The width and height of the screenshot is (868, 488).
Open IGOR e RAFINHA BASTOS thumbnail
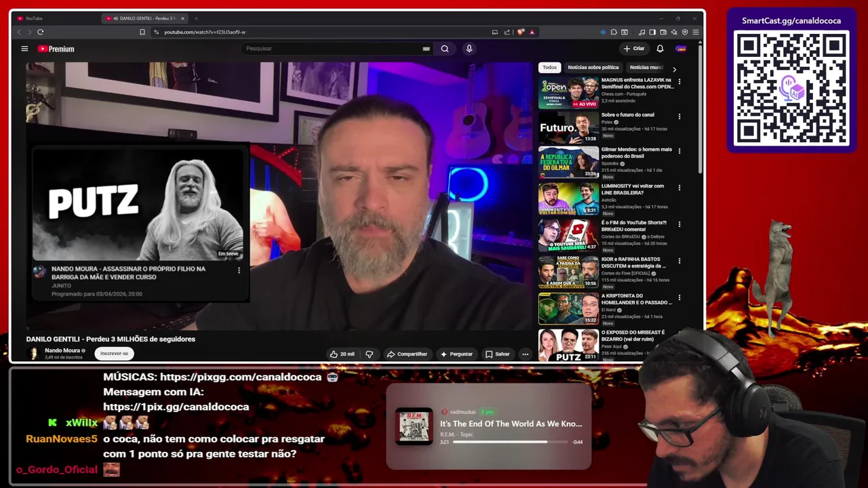click(x=569, y=272)
